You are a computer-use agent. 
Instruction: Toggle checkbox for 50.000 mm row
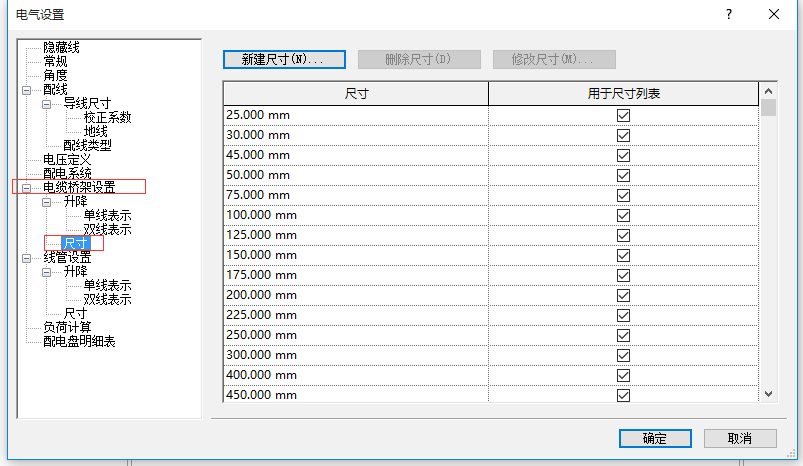coord(623,176)
